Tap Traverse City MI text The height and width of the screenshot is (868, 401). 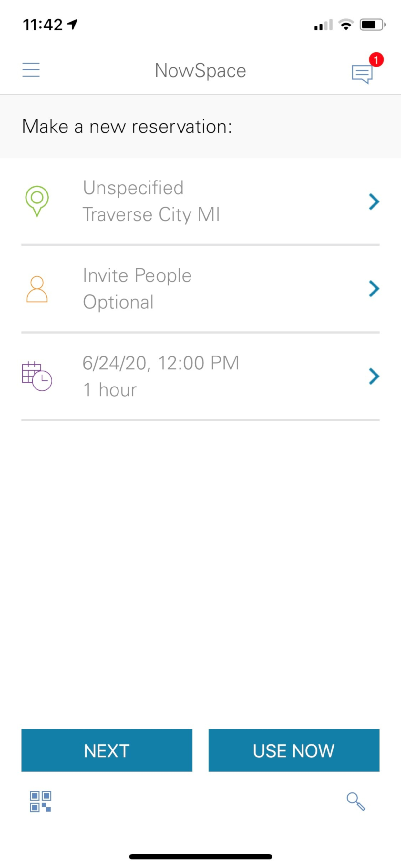point(151,215)
